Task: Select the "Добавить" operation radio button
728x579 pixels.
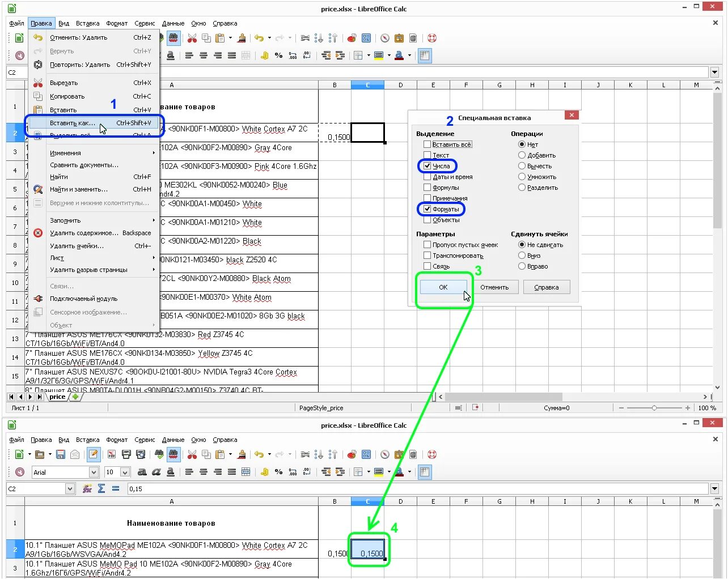Action: click(522, 155)
